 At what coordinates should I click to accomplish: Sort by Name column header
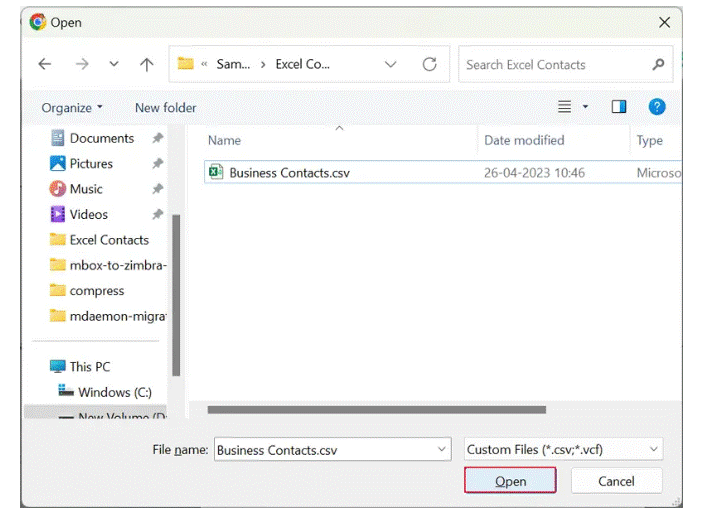coord(224,141)
